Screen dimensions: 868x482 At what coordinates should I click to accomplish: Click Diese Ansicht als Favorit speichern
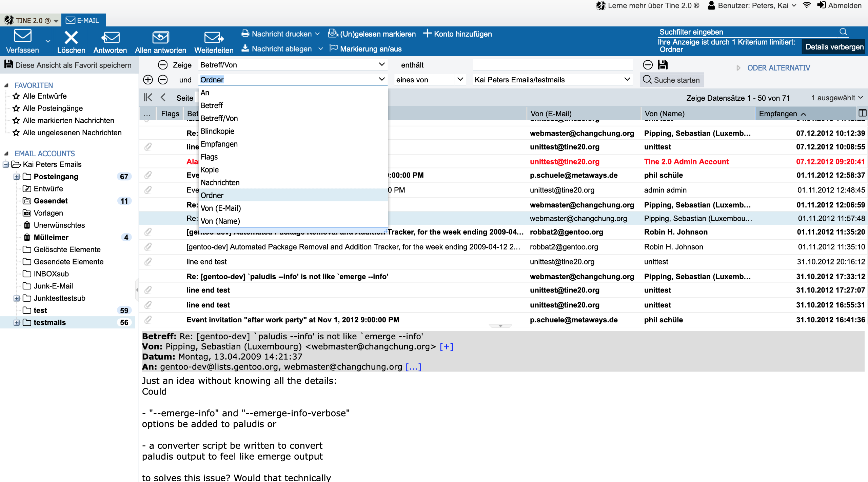69,65
